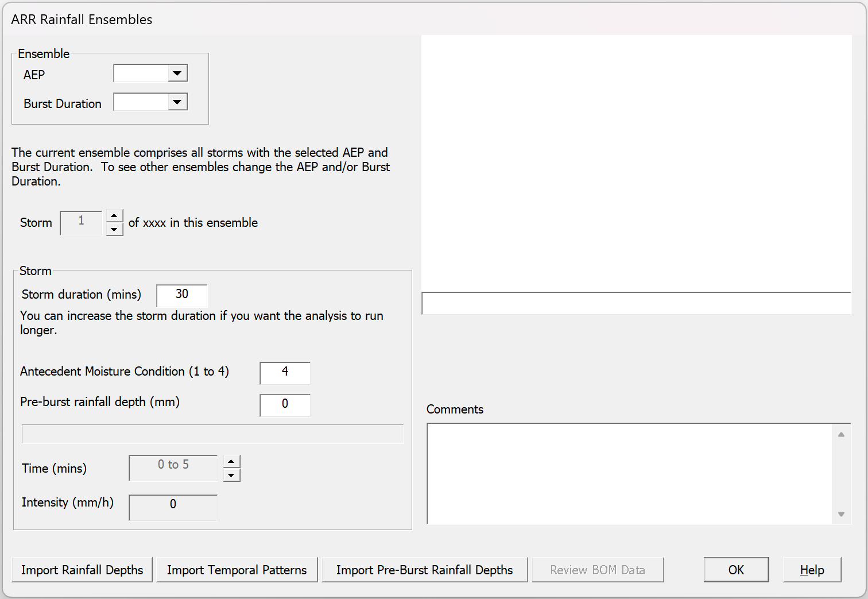This screenshot has height=599, width=868.
Task: Click Import Pre-Burst Rainfall Depths button
Action: [x=424, y=570]
